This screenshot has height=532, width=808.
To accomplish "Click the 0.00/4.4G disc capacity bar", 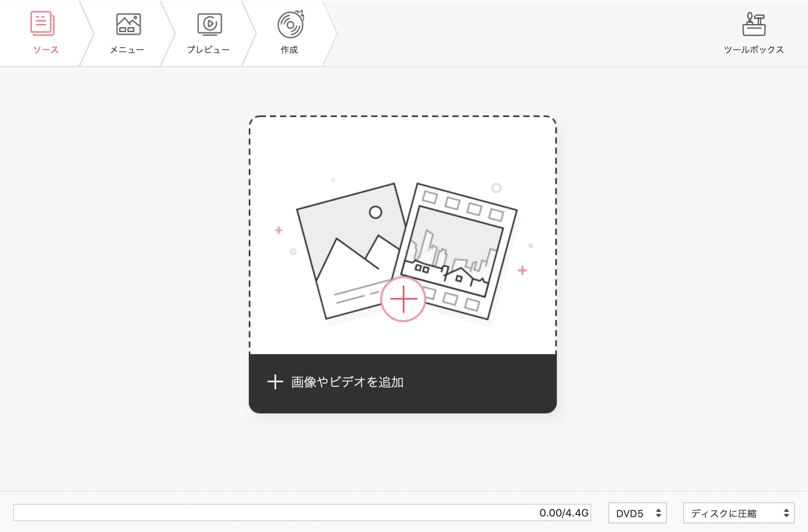I will [x=302, y=512].
